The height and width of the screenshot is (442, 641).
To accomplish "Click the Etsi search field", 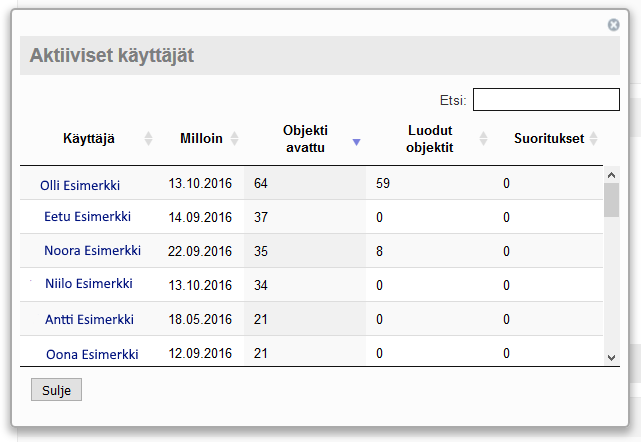I will coord(546,99).
